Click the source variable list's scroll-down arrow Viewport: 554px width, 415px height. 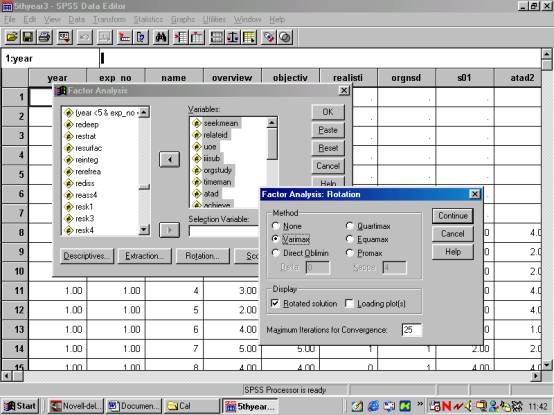point(144,230)
